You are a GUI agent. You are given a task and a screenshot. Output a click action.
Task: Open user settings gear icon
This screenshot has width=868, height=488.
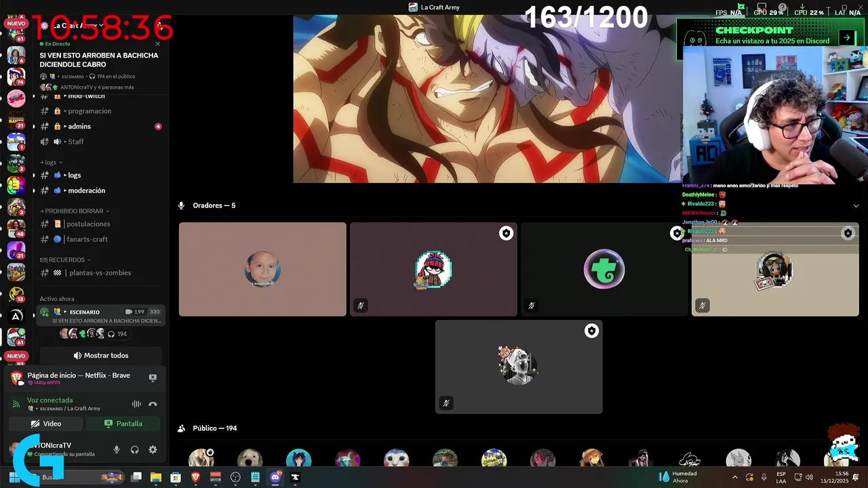pyautogui.click(x=153, y=449)
